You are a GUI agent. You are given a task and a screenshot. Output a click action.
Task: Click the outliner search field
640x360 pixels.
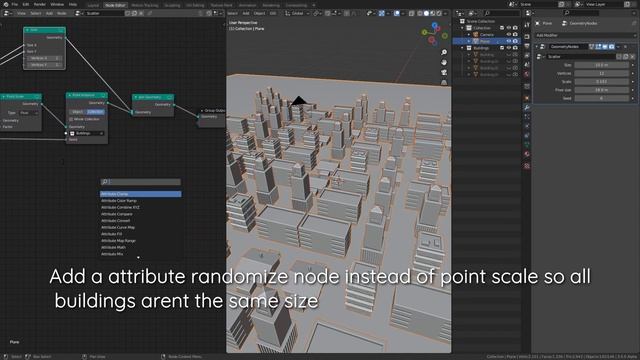click(501, 13)
